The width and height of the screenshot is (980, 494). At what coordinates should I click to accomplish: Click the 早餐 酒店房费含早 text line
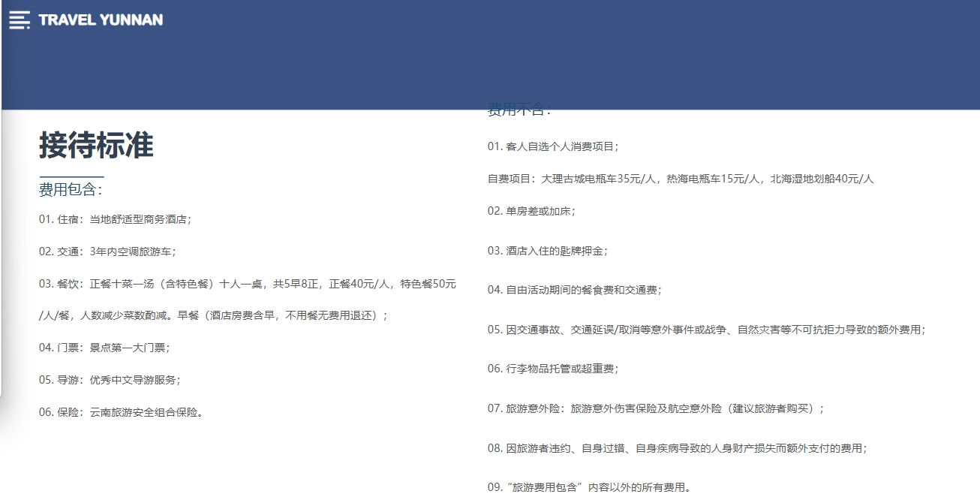213,316
